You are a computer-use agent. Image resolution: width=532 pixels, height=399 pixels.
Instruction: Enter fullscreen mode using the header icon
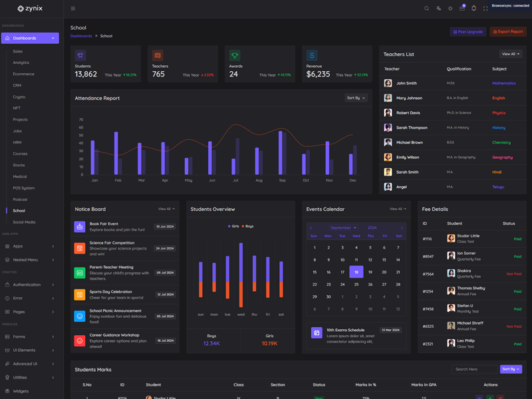pos(485,9)
